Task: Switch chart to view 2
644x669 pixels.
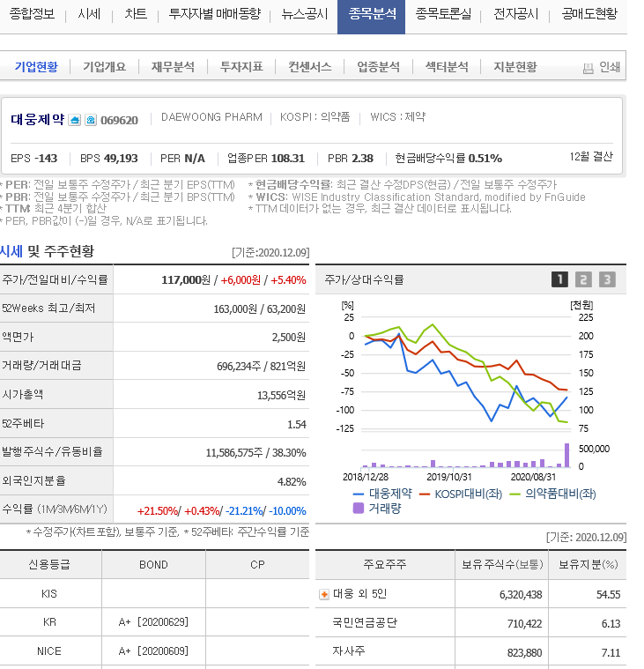Action: pos(583,279)
